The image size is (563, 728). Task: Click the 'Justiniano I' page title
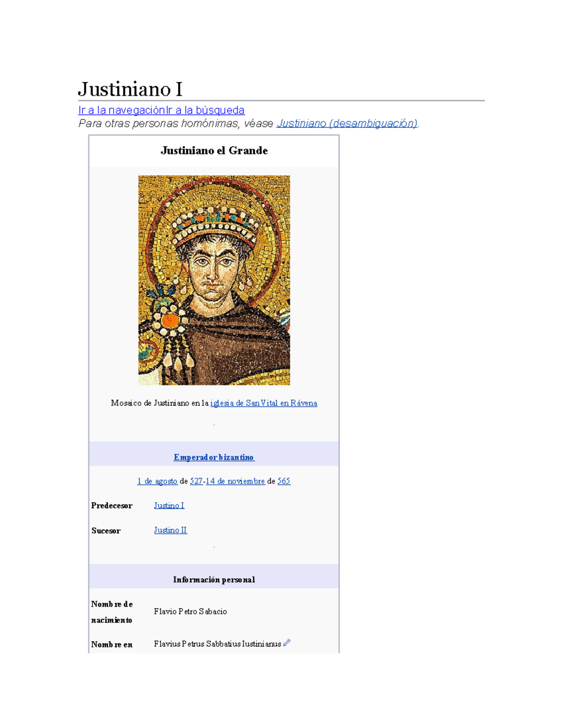[x=130, y=89]
